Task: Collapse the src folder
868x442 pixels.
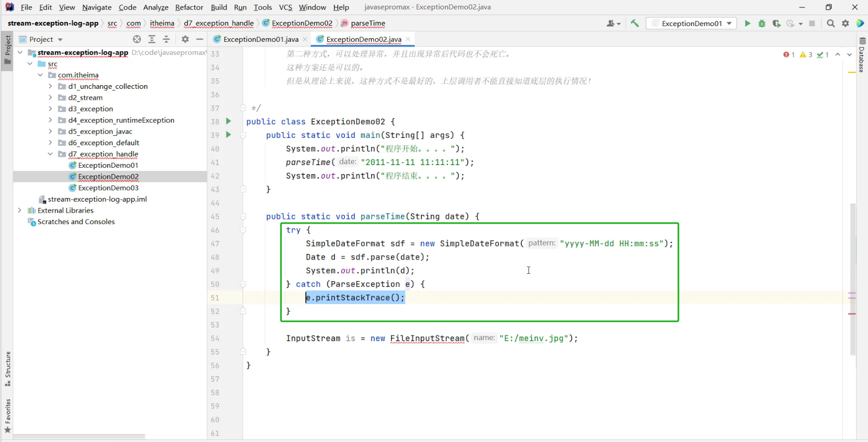Action: click(30, 64)
